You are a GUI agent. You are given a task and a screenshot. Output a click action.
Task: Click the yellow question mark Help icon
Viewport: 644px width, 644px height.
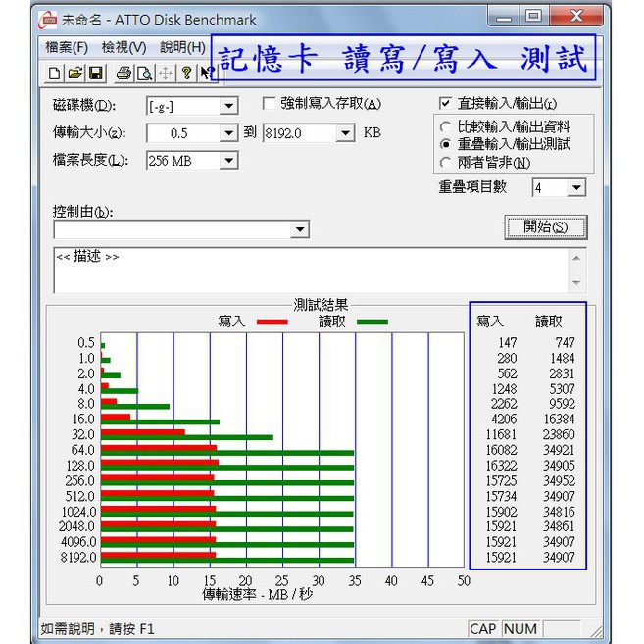point(186,74)
